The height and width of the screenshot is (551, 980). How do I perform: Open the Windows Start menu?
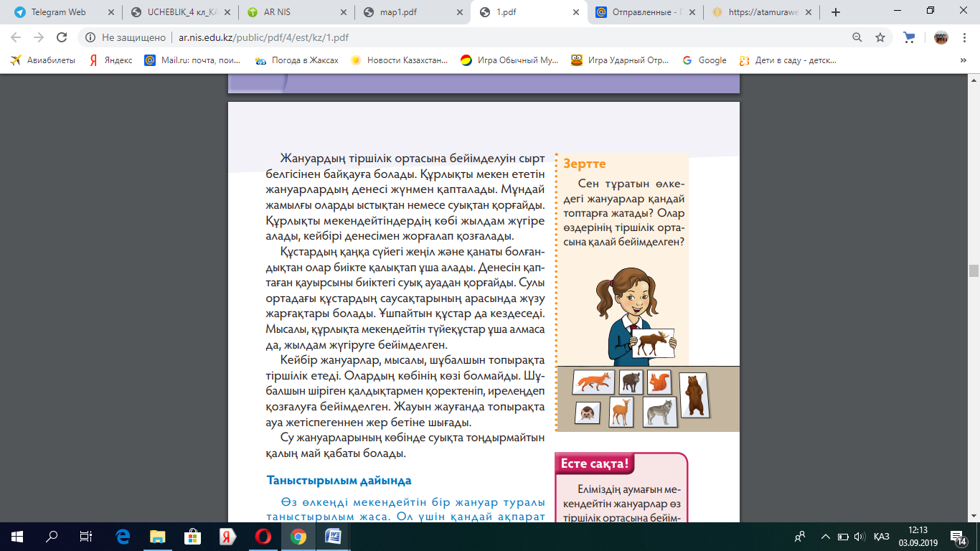pos(17,537)
